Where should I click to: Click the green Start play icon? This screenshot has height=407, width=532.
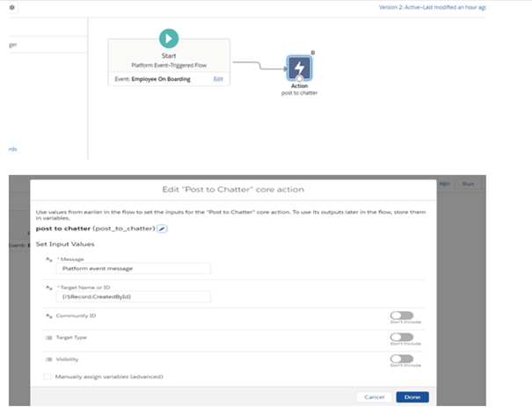pos(168,39)
